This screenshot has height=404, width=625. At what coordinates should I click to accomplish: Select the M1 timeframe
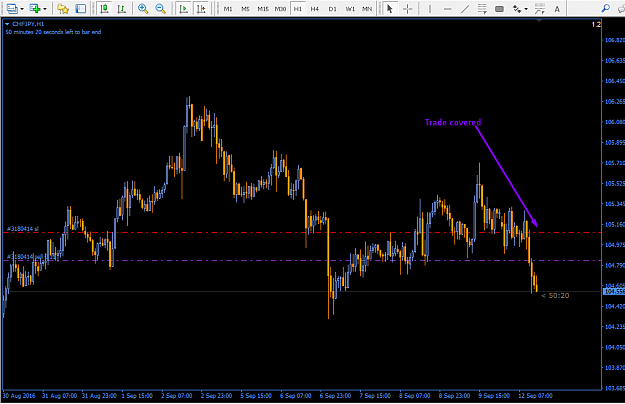coord(228,9)
